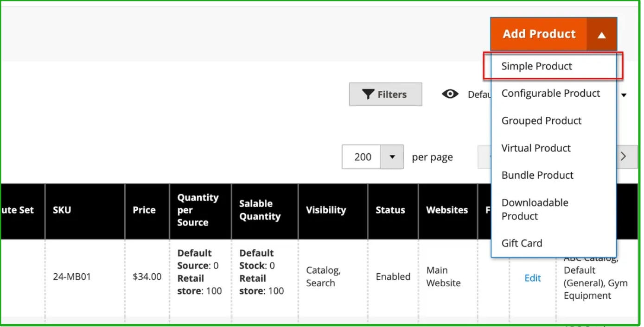Image resolution: width=644 pixels, height=327 pixels.
Task: Expand the per page dropdown arrow
Action: click(392, 157)
